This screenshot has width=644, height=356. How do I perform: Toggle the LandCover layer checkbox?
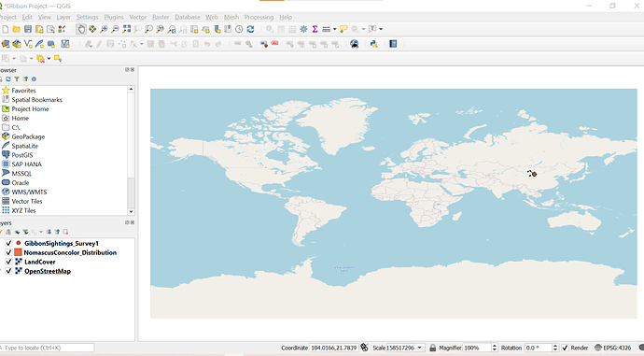(8, 262)
